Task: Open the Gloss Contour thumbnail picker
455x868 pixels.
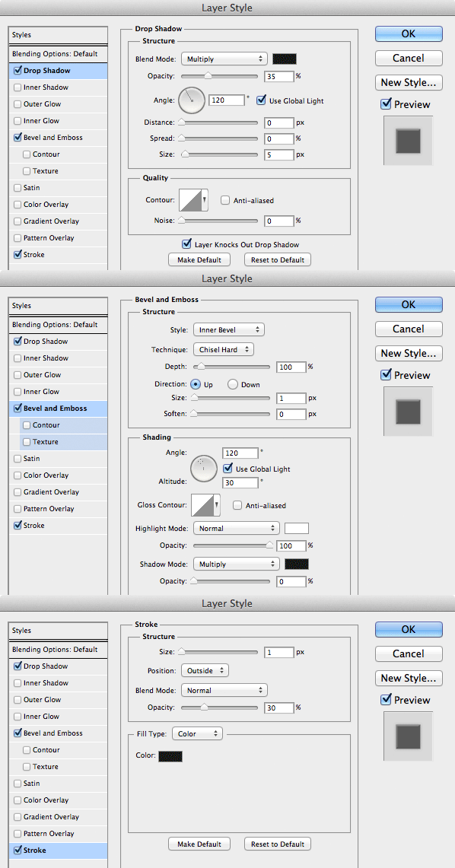Action: click(x=206, y=505)
